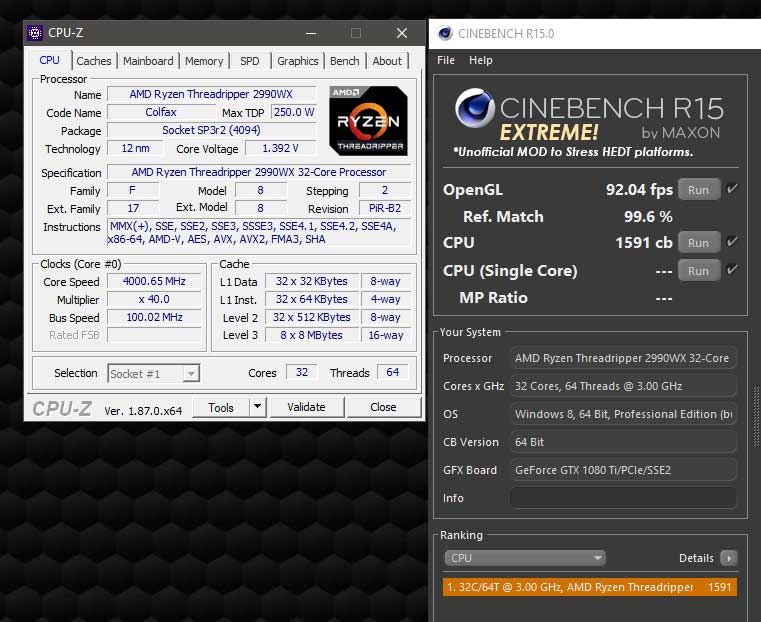This screenshot has width=761, height=622.
Task: Open the Help menu in Cinebench
Action: [x=480, y=60]
